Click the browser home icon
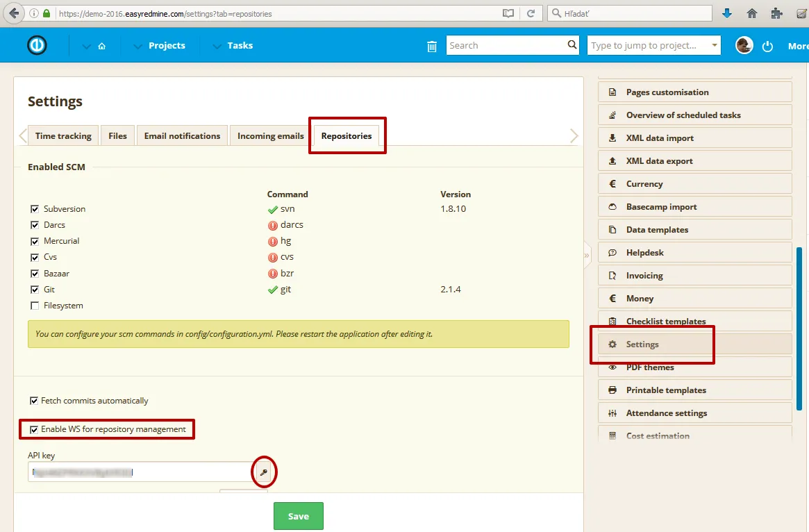The width and height of the screenshot is (809, 532). [751, 13]
